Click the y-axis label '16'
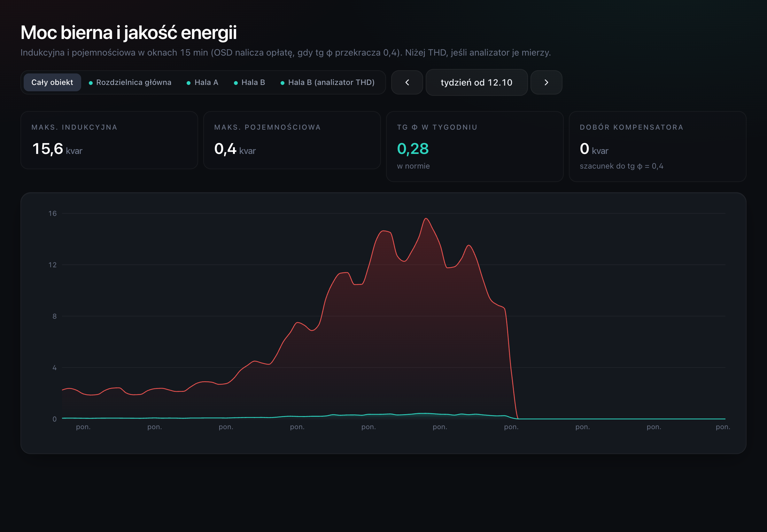The height and width of the screenshot is (532, 767). [53, 213]
